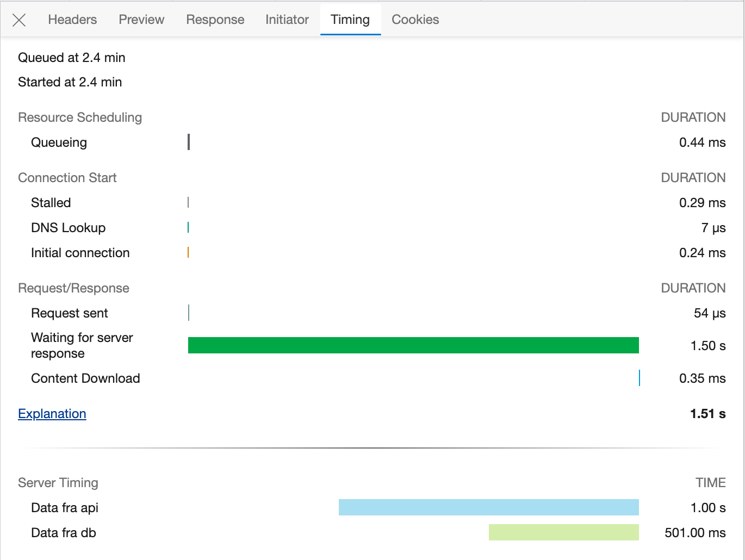Click the Content Download timing marker
The image size is (745, 560).
tap(640, 378)
